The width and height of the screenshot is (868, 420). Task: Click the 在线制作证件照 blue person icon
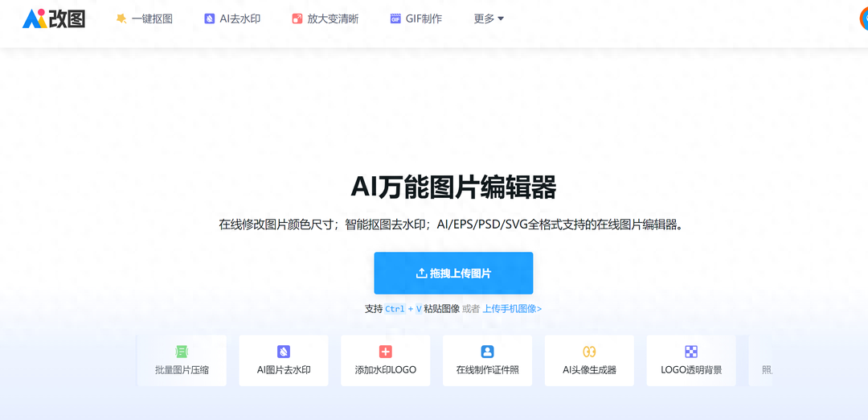coord(487,352)
